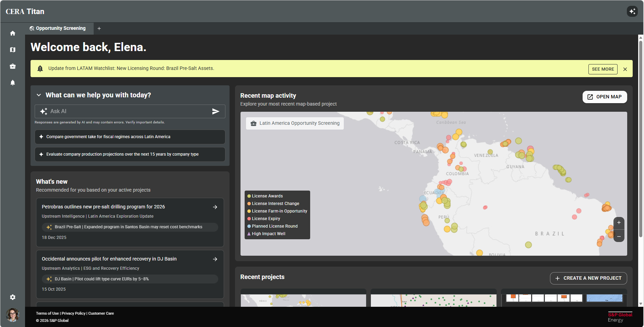The image size is (644, 327).
Task: Open the Map icon in the sidebar
Action: tap(13, 50)
